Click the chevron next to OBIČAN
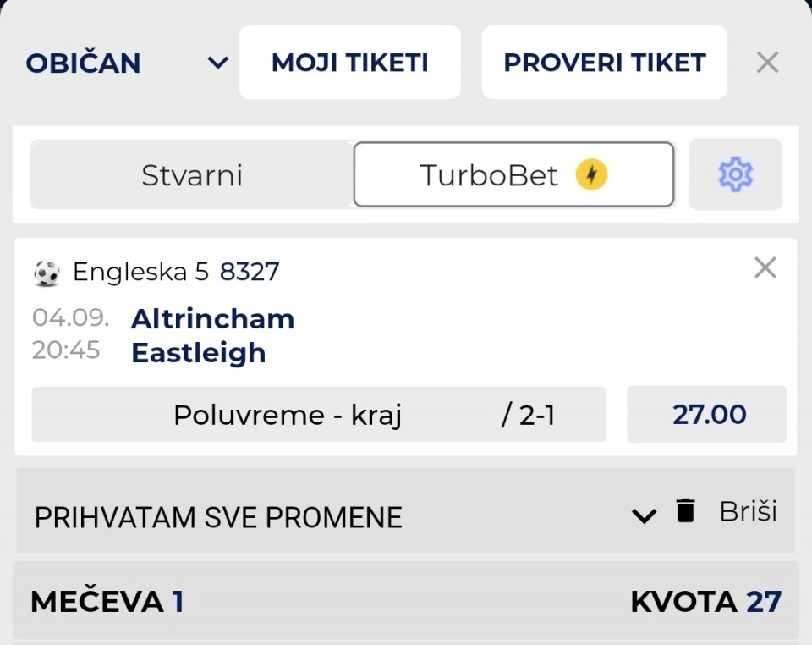This screenshot has height=645, width=812. point(218,63)
